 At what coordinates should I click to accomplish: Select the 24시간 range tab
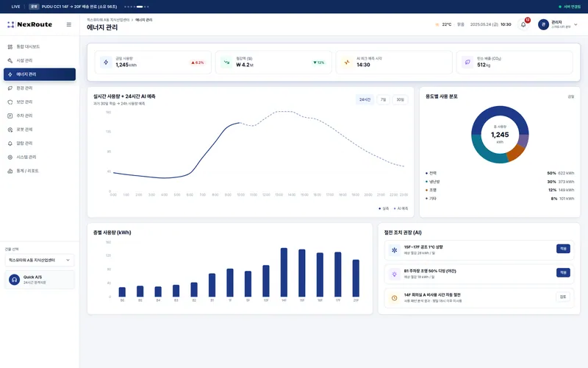365,99
